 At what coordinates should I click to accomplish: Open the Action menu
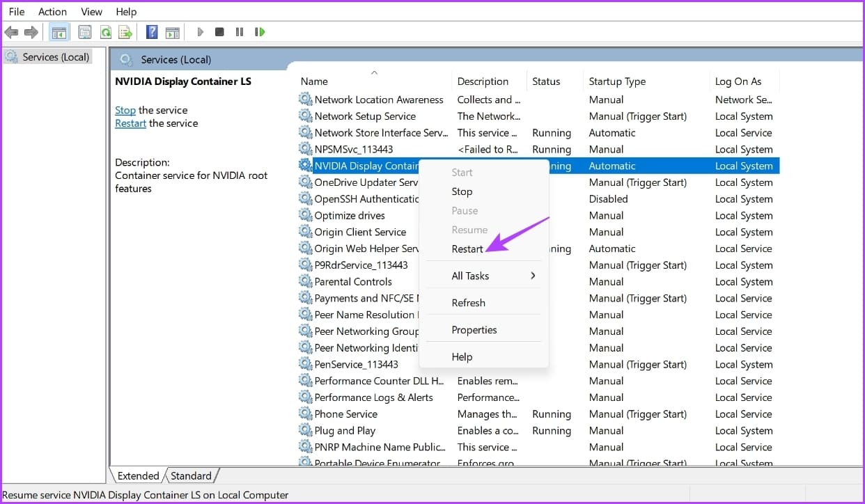click(x=53, y=12)
